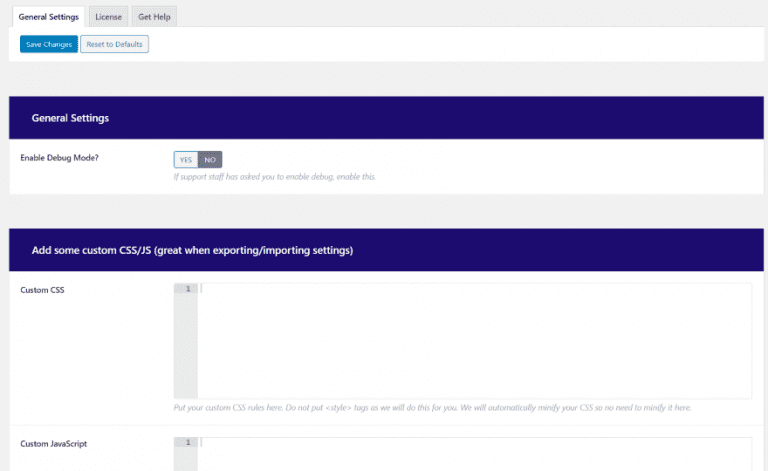The height and width of the screenshot is (471, 768).
Task: Focus the Custom CSS code editor
Action: pos(475,341)
